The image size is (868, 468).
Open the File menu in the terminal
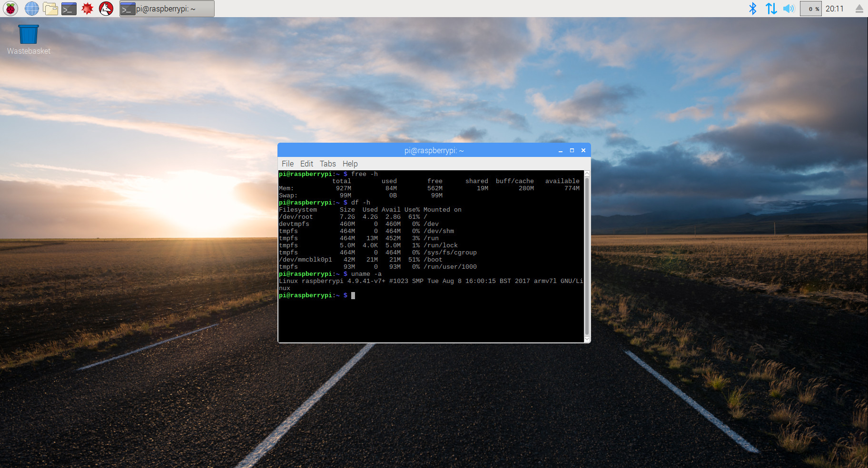pos(287,164)
